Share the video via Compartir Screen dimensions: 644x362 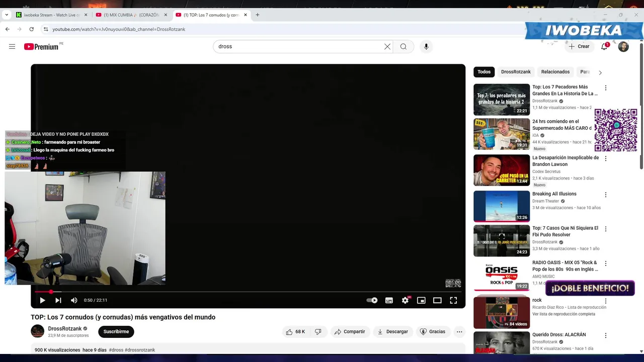point(350,332)
